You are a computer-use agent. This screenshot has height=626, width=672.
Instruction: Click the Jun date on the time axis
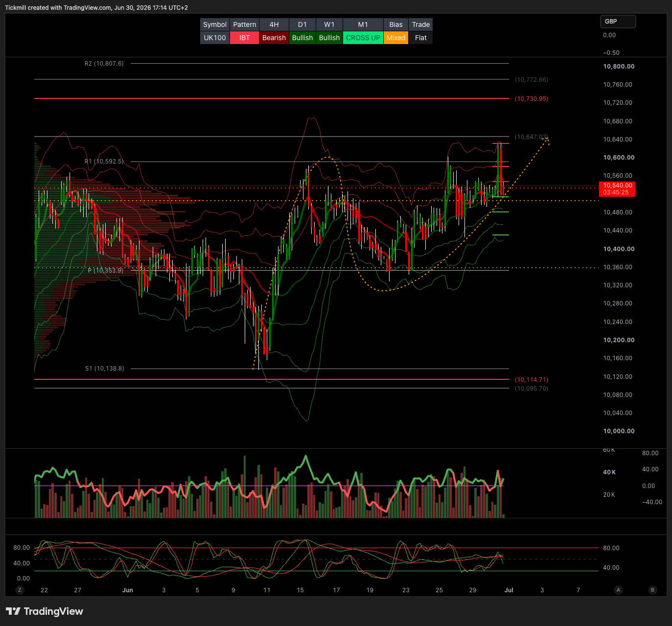(x=128, y=590)
